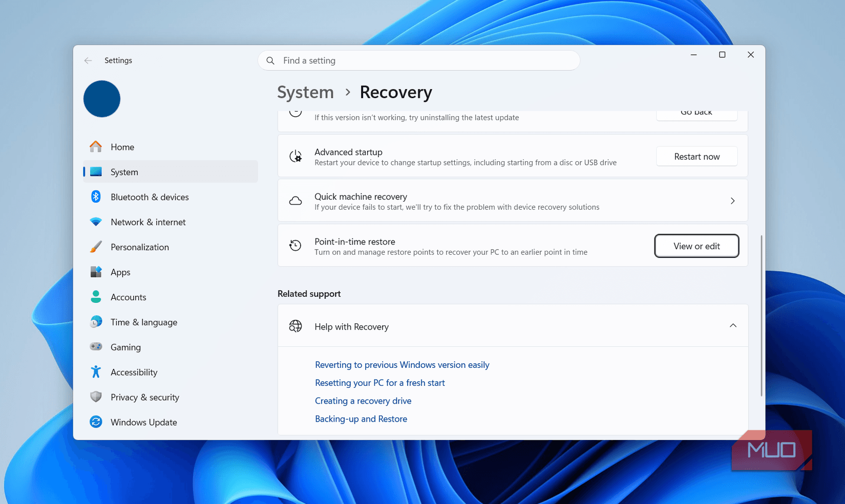Click the vertical scrollbar thumb
Image resolution: width=845 pixels, height=504 pixels.
(762, 316)
